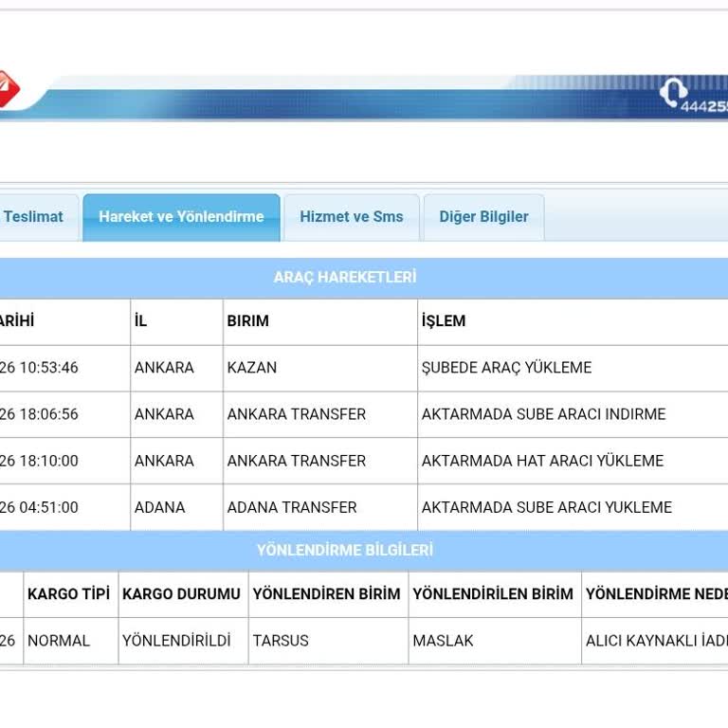The height and width of the screenshot is (728, 728).
Task: Open the Teslimat tab
Action: pyautogui.click(x=33, y=217)
